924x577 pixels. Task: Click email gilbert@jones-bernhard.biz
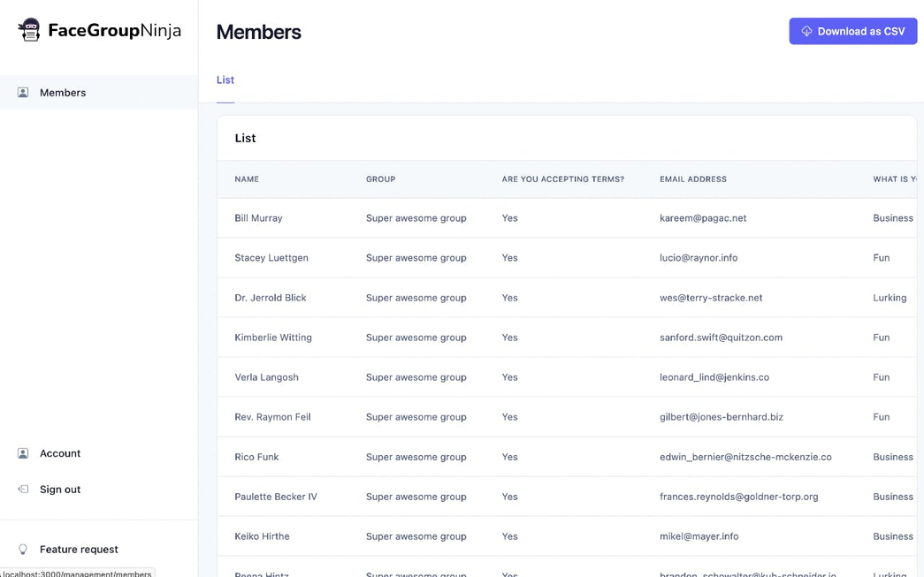click(x=722, y=417)
